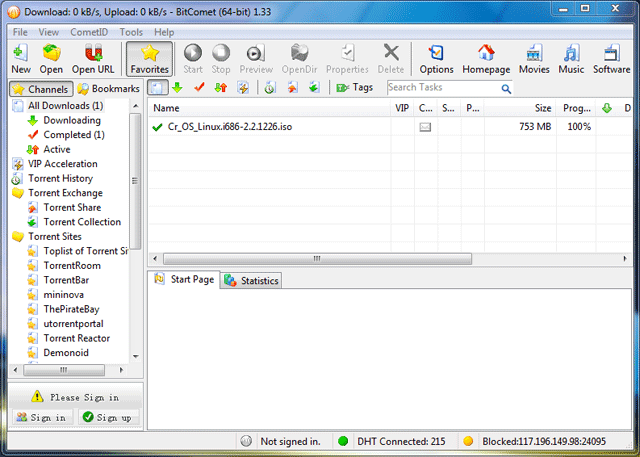The width and height of the screenshot is (640, 457).
Task: Click the task list scroll right arrow
Action: click(625, 259)
